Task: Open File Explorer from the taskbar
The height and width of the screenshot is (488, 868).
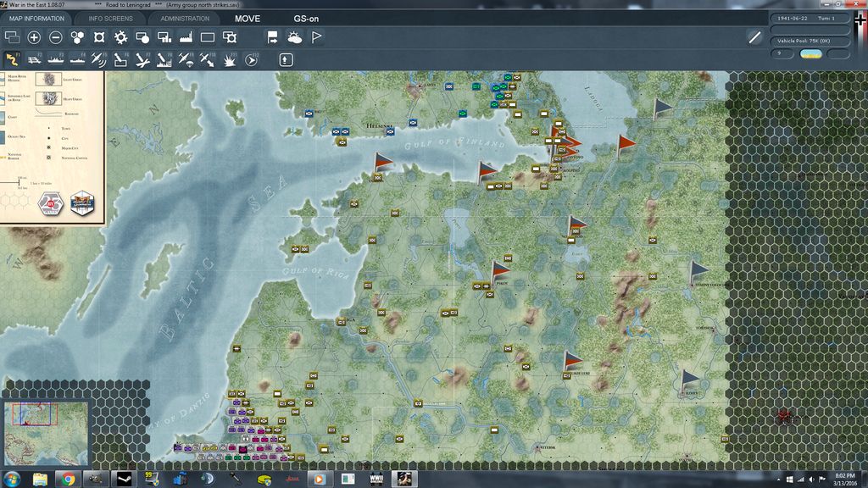Action: click(x=40, y=479)
